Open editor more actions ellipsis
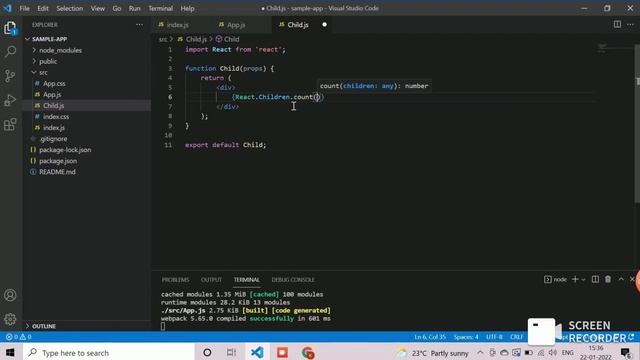Image resolution: width=640 pixels, height=360 pixels. tap(631, 24)
